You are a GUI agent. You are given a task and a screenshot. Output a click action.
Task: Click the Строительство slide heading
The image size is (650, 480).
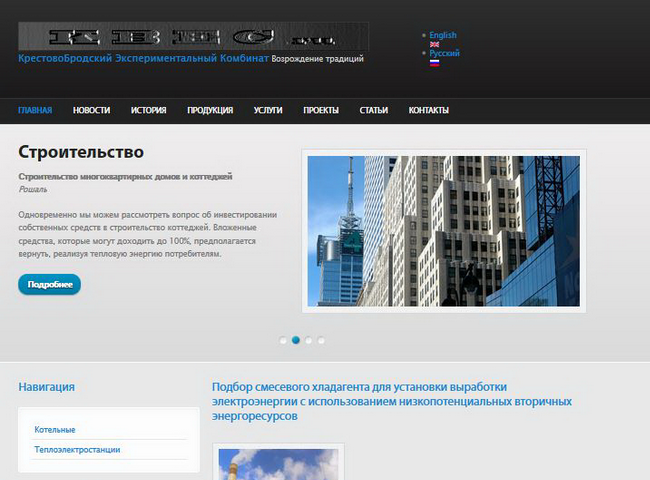click(81, 152)
